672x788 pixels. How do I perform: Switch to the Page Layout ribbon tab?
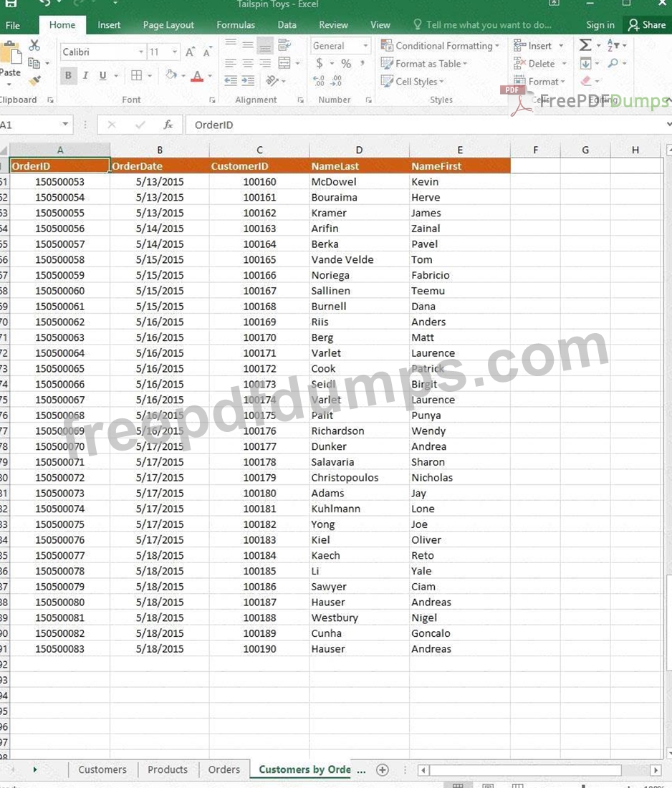tap(168, 24)
